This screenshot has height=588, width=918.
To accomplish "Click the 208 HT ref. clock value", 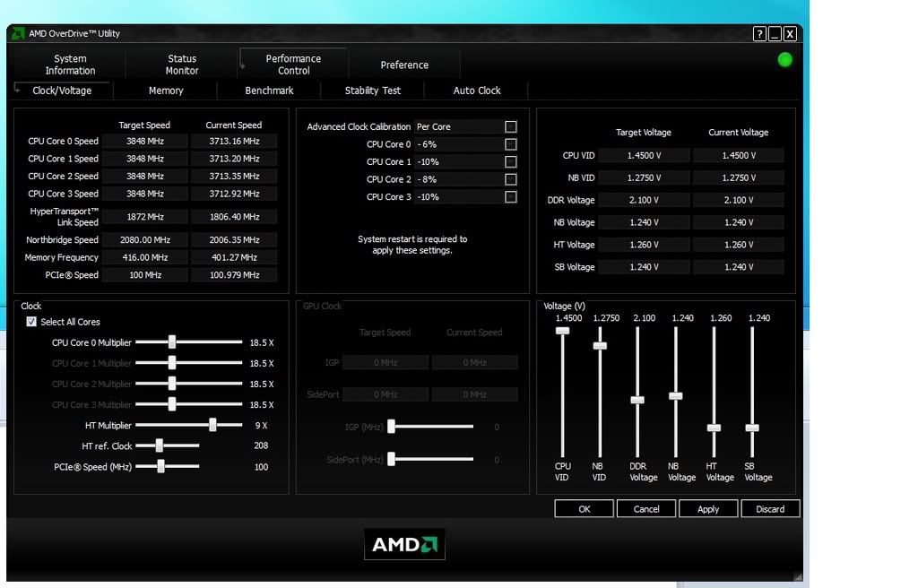I will point(261,445).
